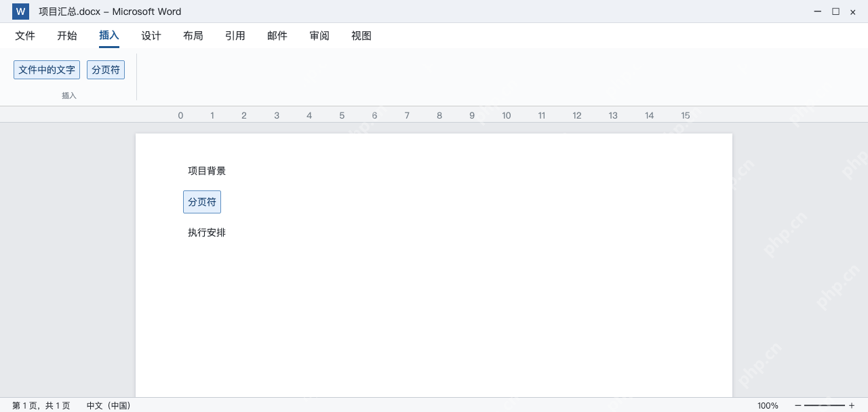Screen dimensions: 868x412
Task: Click the zoom in plus icon
Action: coord(852,405)
